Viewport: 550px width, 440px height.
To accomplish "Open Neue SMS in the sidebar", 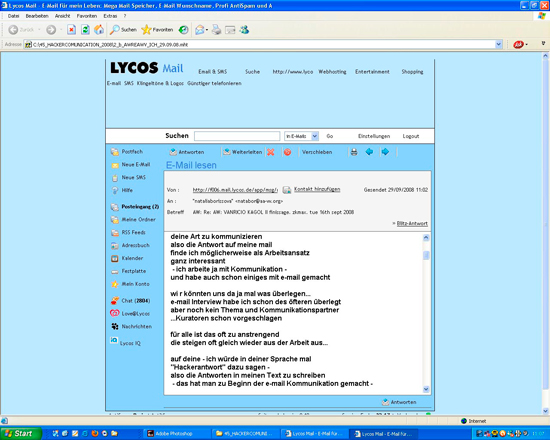I will [128, 178].
